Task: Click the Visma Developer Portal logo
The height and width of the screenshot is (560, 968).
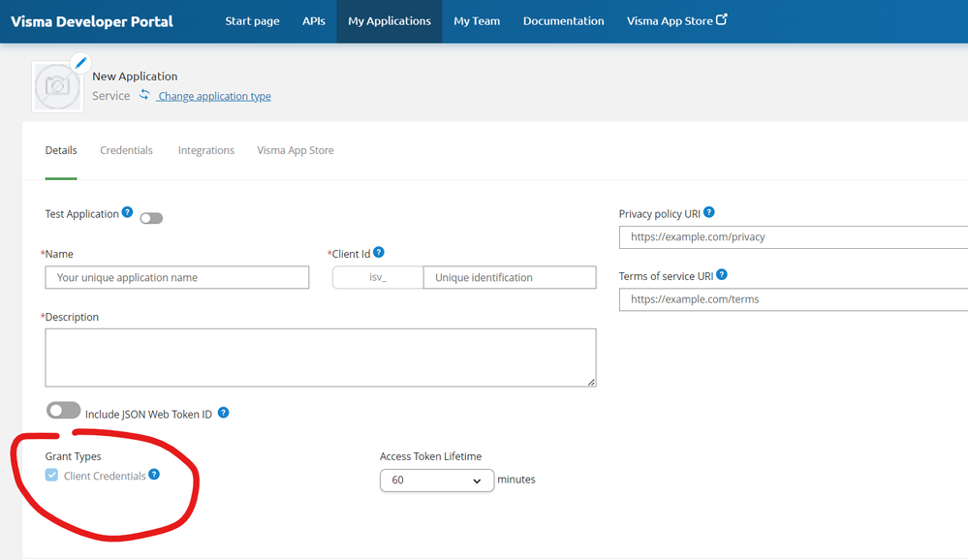Action: pos(92,21)
